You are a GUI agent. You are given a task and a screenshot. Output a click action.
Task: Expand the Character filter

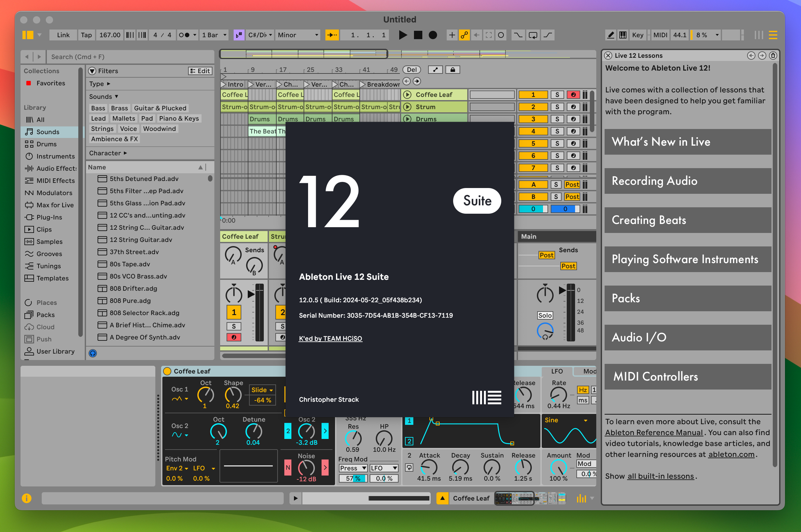click(x=108, y=153)
